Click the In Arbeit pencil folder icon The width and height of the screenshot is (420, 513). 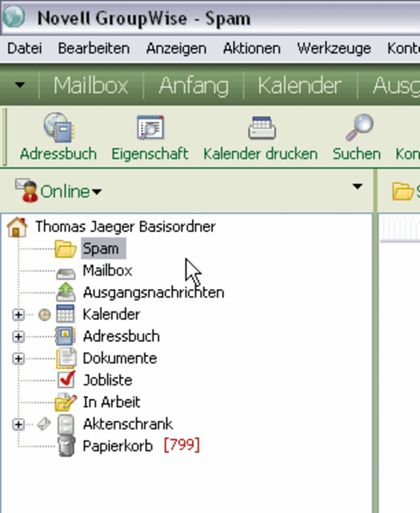click(66, 402)
